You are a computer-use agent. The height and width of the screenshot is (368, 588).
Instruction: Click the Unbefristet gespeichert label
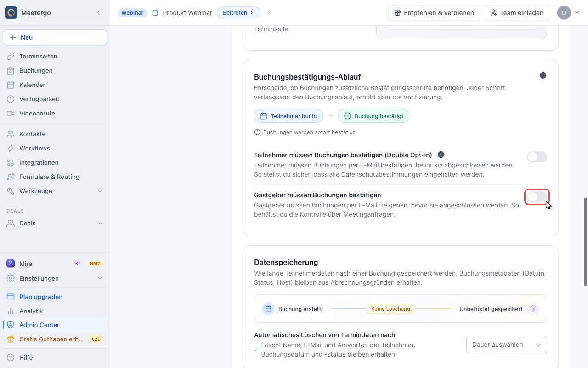[491, 309]
